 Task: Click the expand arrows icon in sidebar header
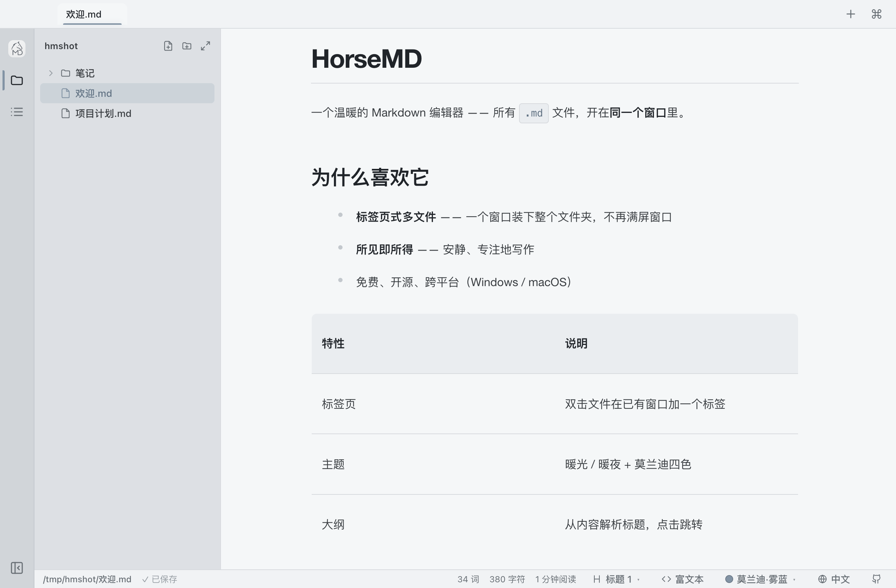[206, 46]
